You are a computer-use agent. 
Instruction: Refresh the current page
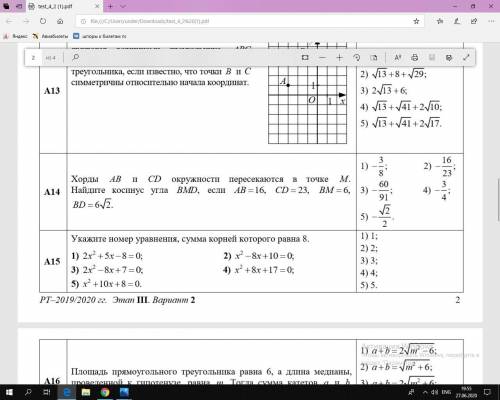point(43,21)
